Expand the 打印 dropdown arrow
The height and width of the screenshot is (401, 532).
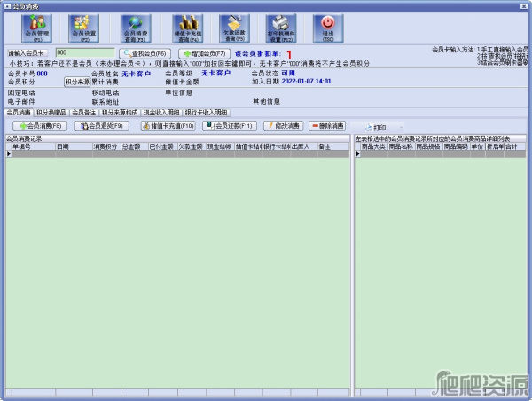click(402, 128)
